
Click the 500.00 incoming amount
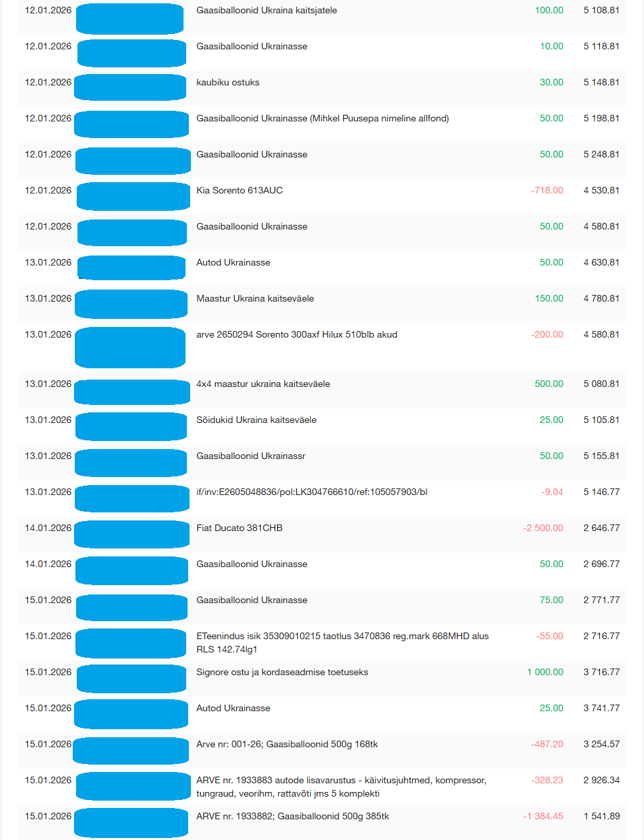tap(549, 384)
